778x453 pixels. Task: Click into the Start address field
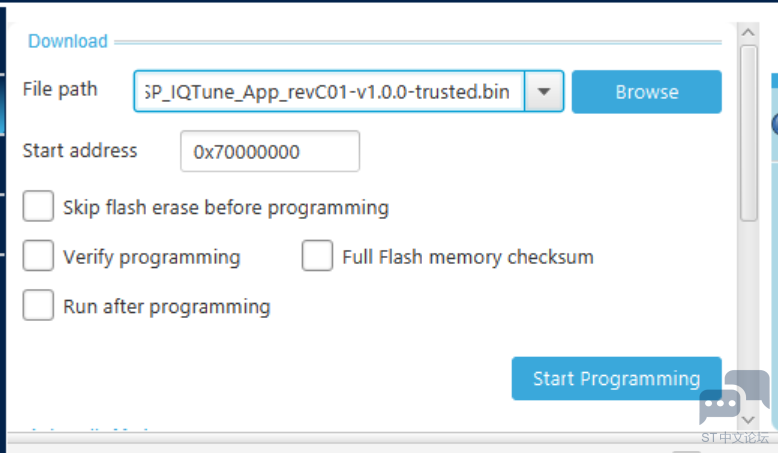[x=270, y=151]
